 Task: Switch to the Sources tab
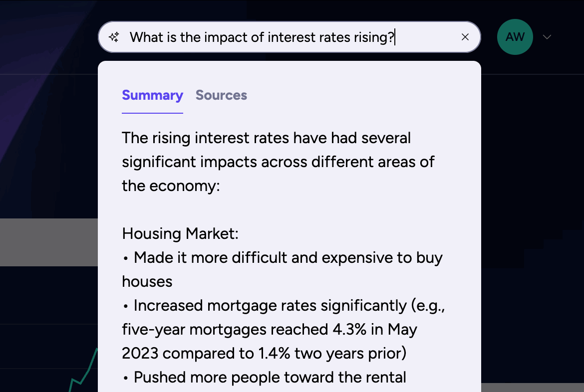tap(221, 95)
